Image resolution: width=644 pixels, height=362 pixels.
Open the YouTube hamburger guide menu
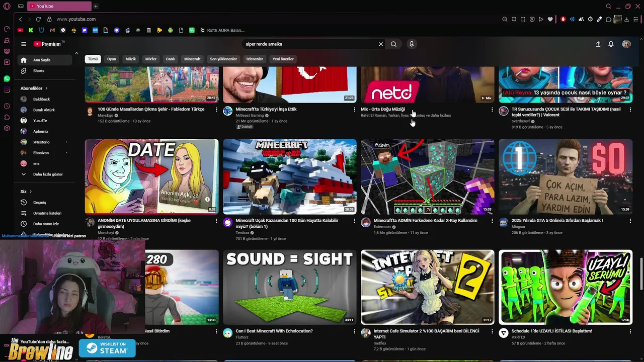pos(23,44)
